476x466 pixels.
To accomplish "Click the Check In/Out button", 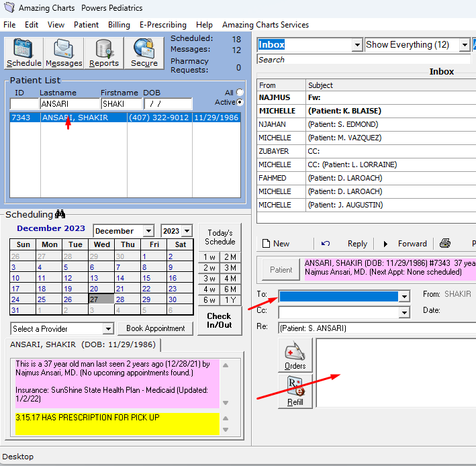I will coord(219,320).
